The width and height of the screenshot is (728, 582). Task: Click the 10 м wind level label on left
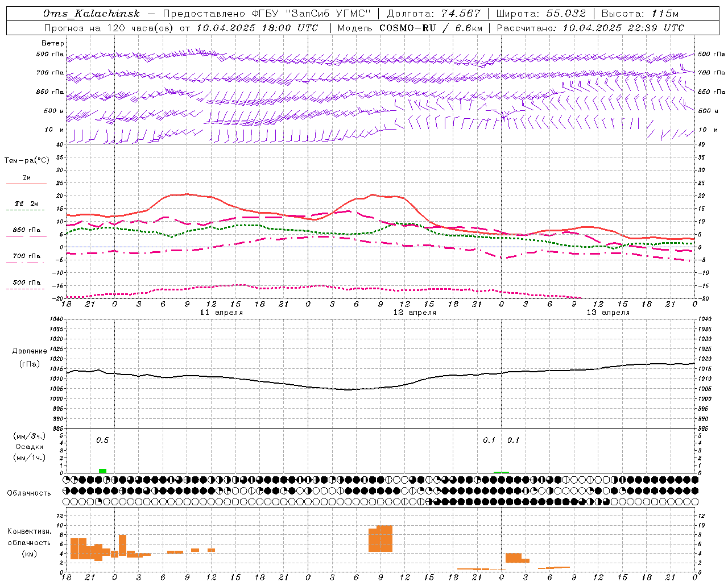[x=55, y=130]
